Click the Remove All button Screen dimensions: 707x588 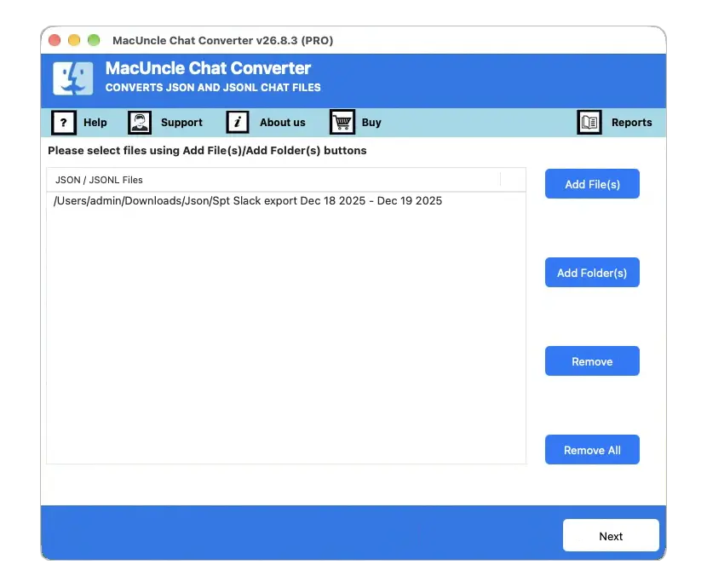tap(592, 450)
